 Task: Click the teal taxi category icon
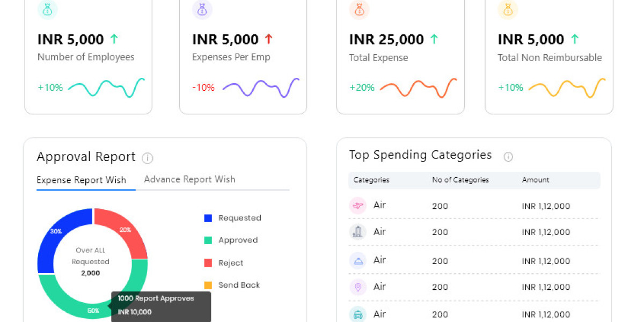coord(357,314)
